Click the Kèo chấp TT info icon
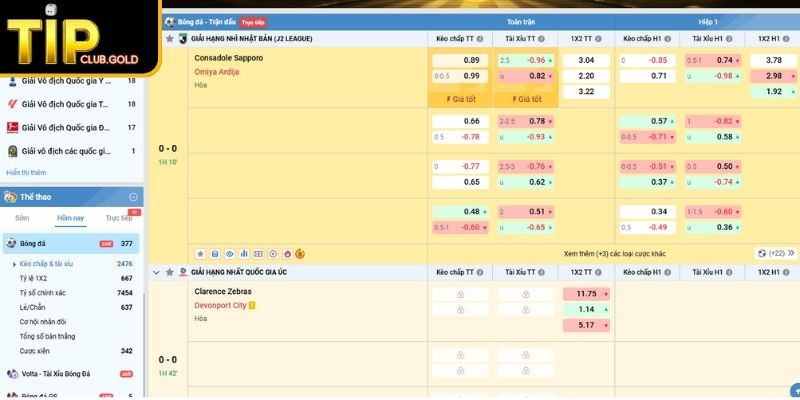Image resolution: width=800 pixels, height=400 pixels. (x=480, y=38)
